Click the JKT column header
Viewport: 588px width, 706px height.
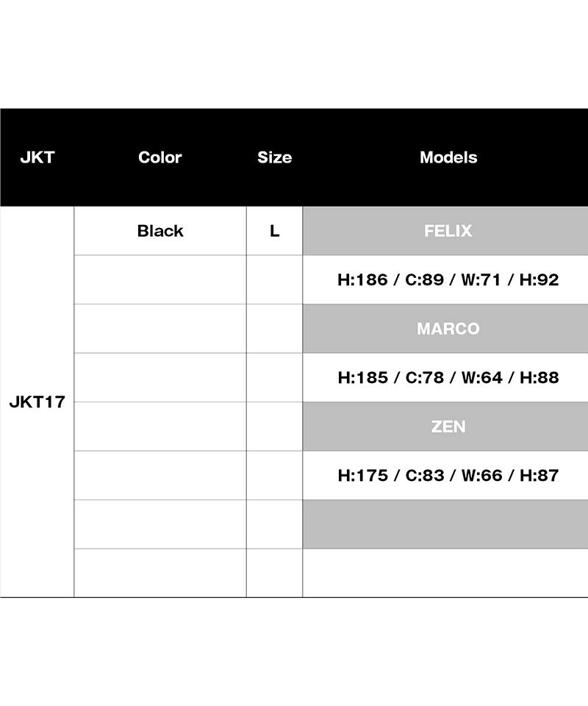coord(37,157)
